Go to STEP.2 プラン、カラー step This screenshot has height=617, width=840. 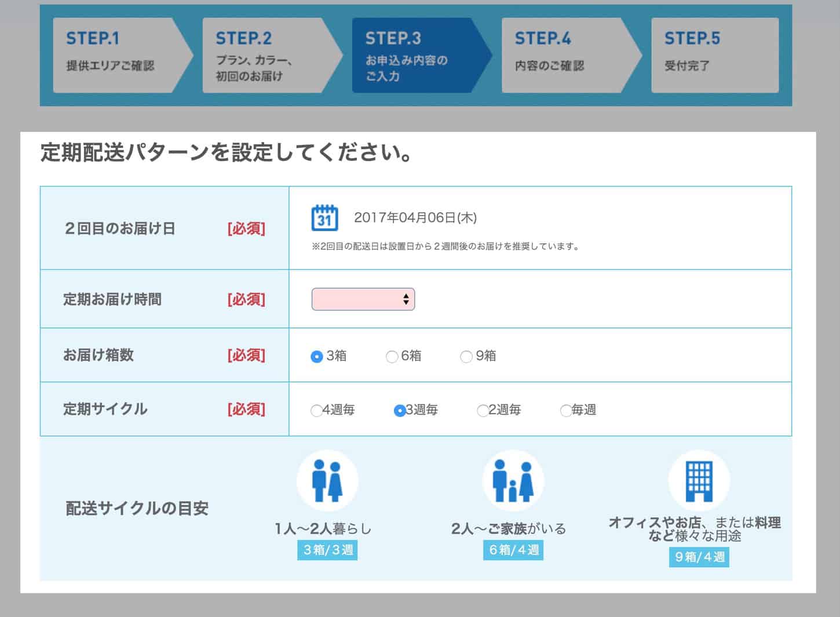273,55
